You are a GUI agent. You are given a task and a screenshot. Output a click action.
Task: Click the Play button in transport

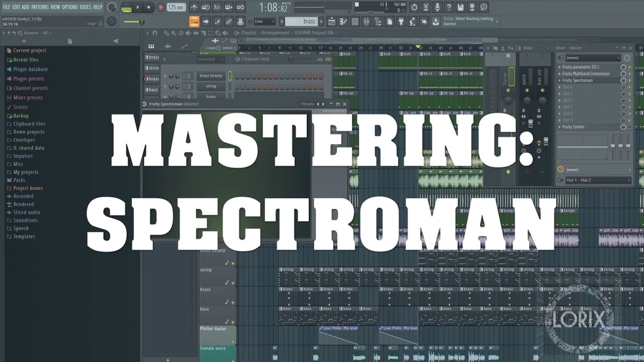pyautogui.click(x=137, y=7)
